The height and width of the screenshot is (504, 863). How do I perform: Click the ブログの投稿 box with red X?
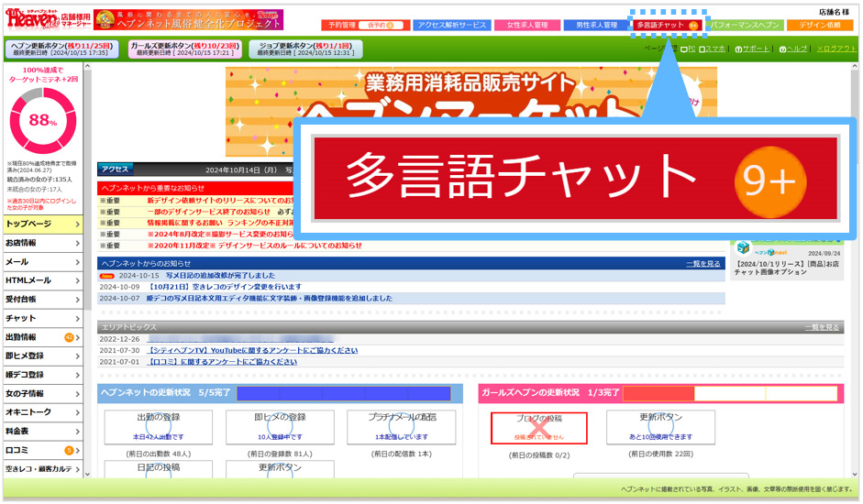click(x=538, y=427)
